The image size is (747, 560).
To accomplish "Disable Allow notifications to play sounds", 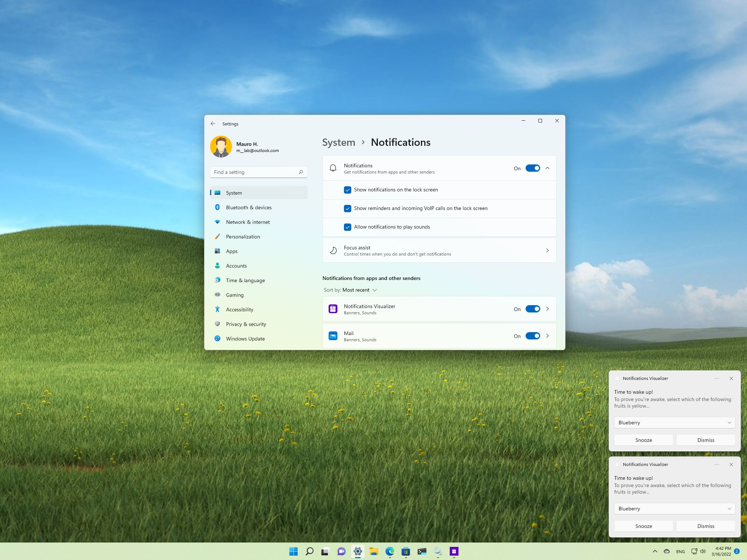I will click(348, 227).
